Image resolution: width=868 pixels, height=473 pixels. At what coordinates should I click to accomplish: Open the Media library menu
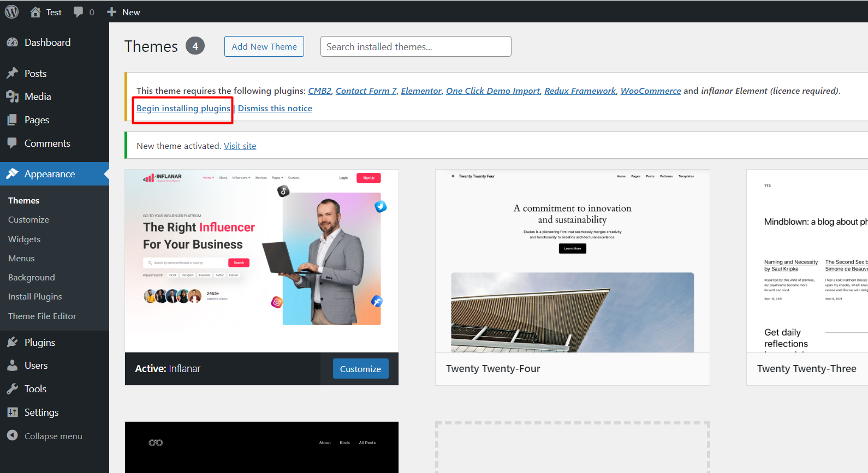tap(38, 97)
